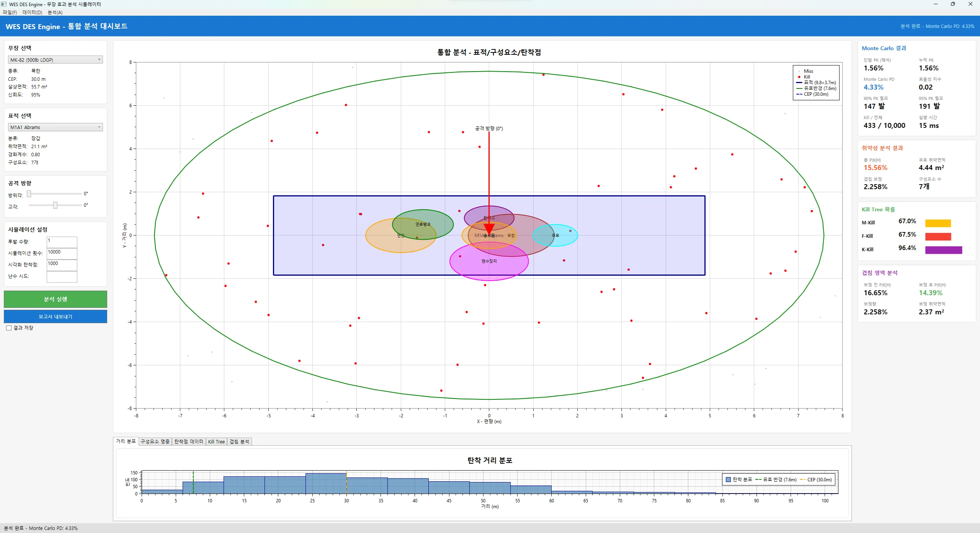Click the purple K-Kill color bar
The width and height of the screenshot is (980, 533).
pos(943,250)
